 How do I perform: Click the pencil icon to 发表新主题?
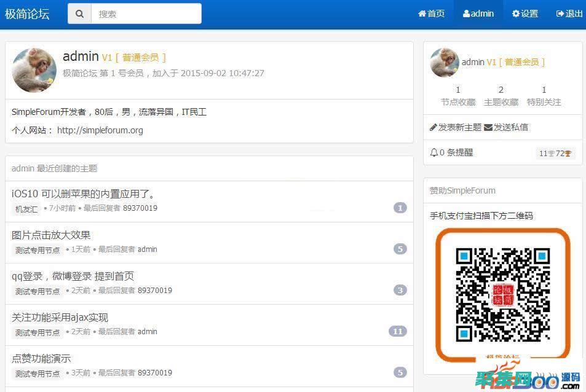coord(435,127)
